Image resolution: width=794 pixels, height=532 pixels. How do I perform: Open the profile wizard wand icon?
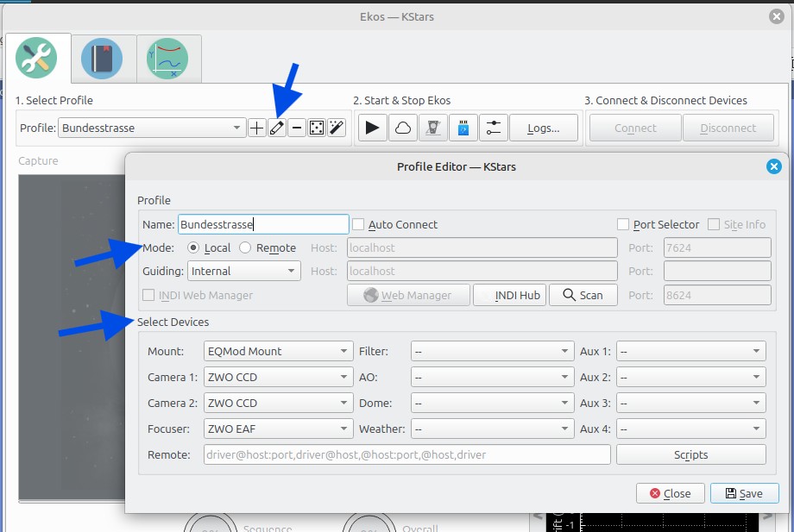[337, 128]
